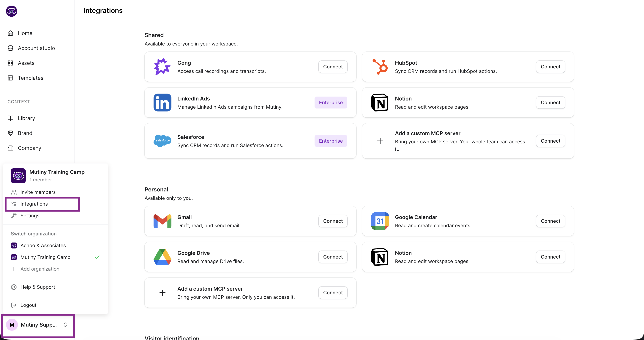The height and width of the screenshot is (340, 644).
Task: Click Add organization
Action: 56,269
